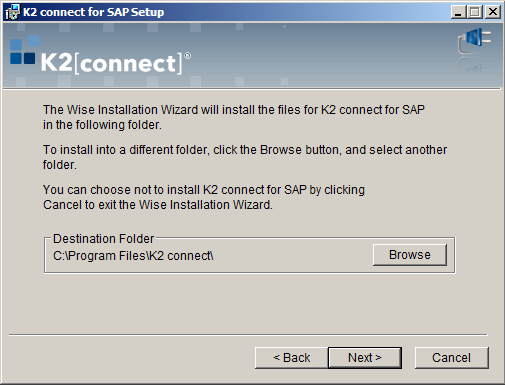This screenshot has width=505, height=385.
Task: Click the title bar text K2 connect for SAP Setup
Action: click(94, 12)
